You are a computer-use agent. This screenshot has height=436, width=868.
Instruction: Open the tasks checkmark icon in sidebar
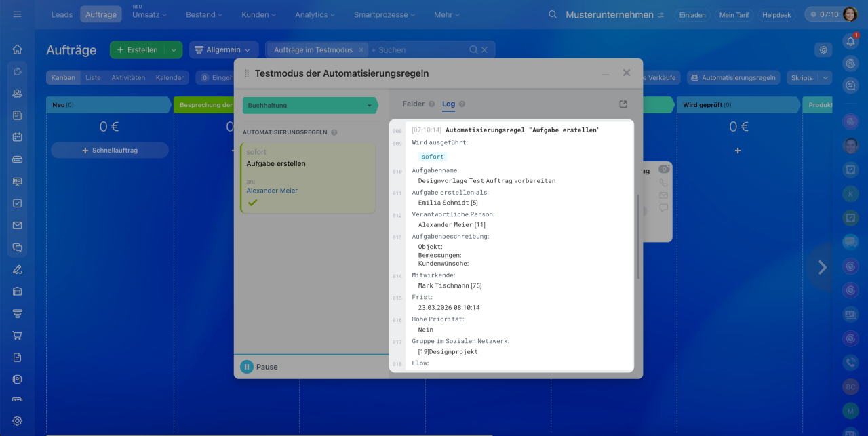[x=17, y=203]
